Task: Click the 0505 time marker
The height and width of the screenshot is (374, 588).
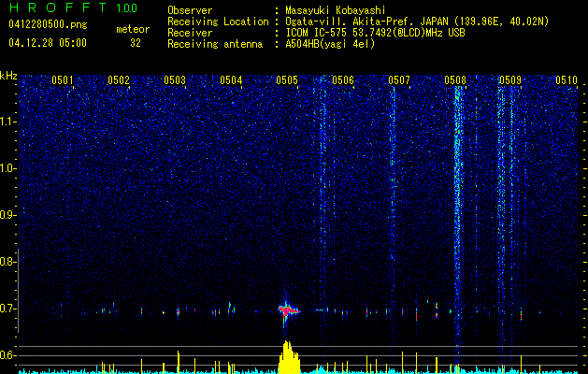Action: tap(287, 80)
